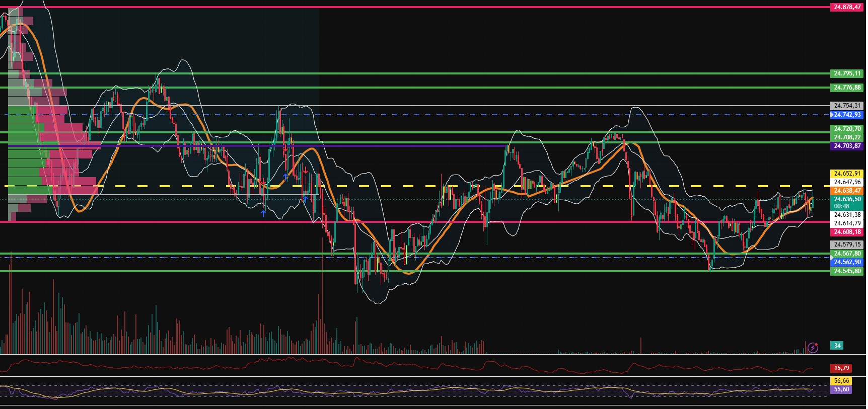Click the volume value label 34
The image size is (868, 409).
[x=837, y=346]
